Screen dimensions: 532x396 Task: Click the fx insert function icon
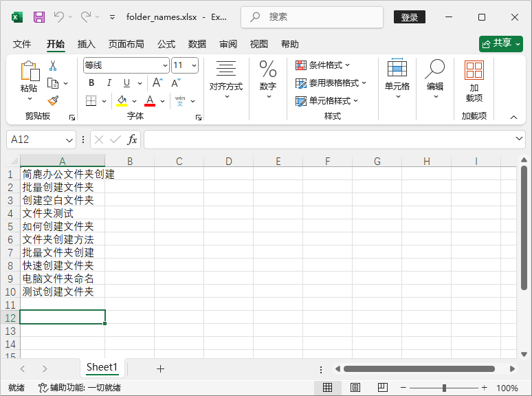click(x=132, y=140)
